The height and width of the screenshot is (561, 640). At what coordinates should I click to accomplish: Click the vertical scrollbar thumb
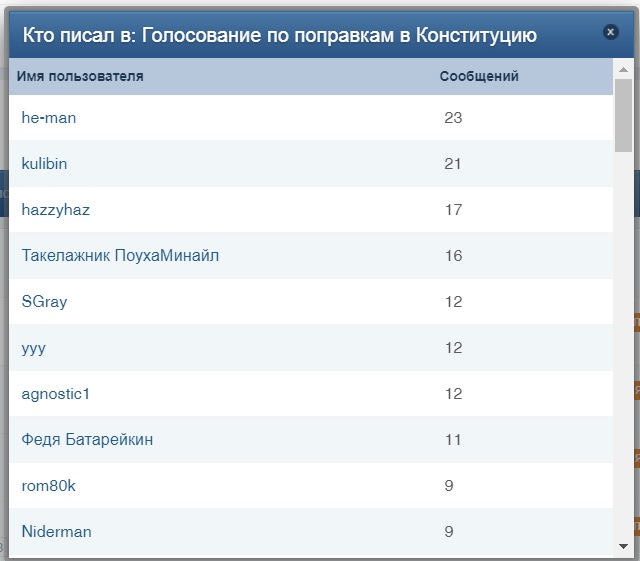click(x=623, y=116)
